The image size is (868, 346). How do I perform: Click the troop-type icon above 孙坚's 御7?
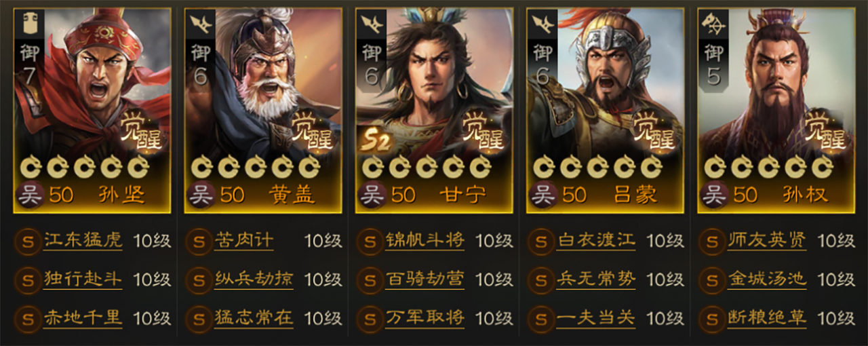(28, 24)
